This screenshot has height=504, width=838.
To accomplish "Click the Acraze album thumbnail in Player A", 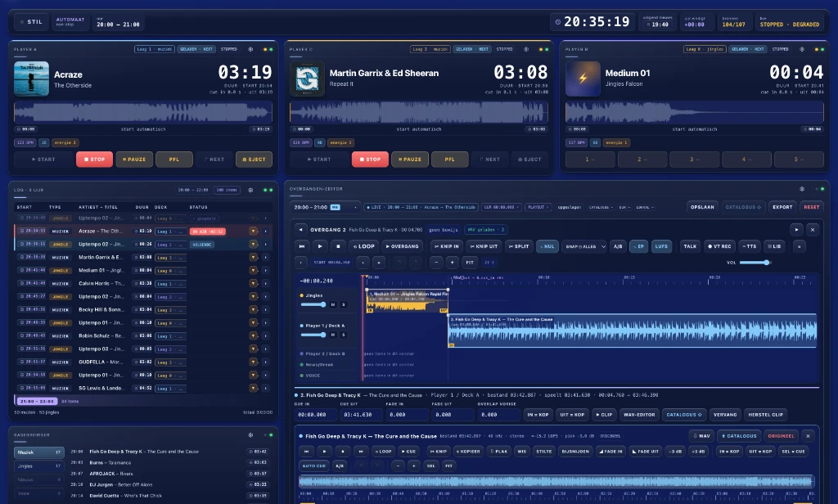I will pyautogui.click(x=32, y=79).
